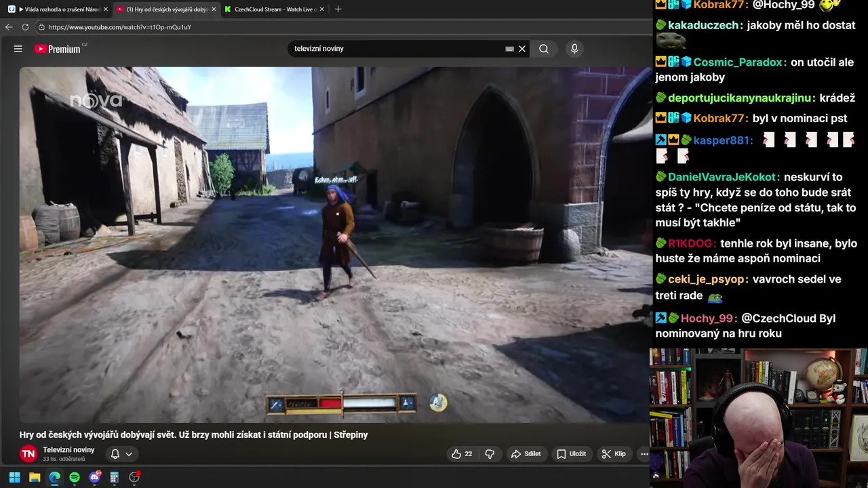Viewport: 868px width, 488px height.
Task: Open Discord from taskbar
Action: 94,477
